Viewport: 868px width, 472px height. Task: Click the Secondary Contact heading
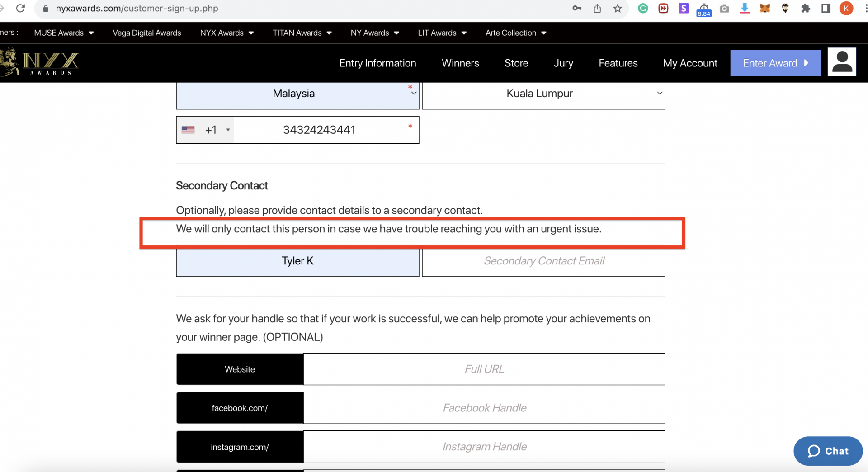[x=222, y=185]
